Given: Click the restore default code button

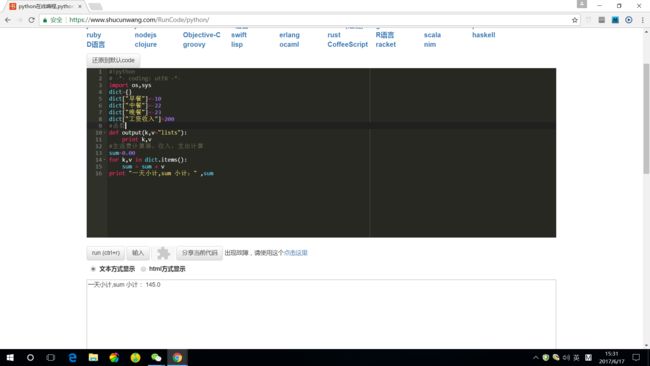Looking at the screenshot, I should click(x=113, y=60).
